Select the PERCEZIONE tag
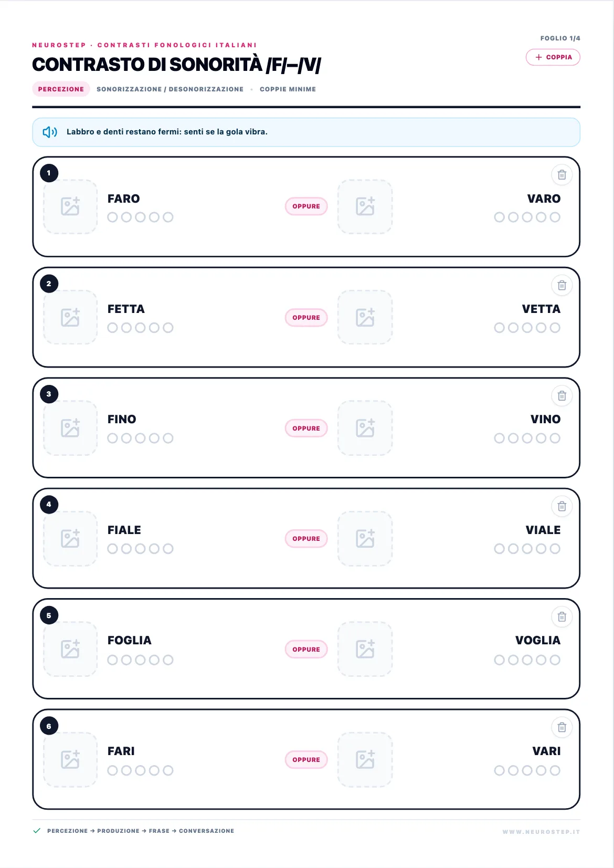 point(61,89)
